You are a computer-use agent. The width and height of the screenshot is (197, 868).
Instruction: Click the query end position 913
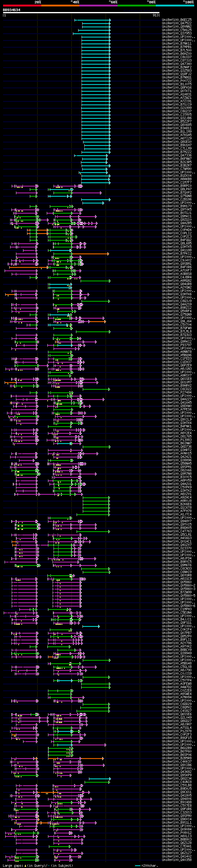[155, 15]
